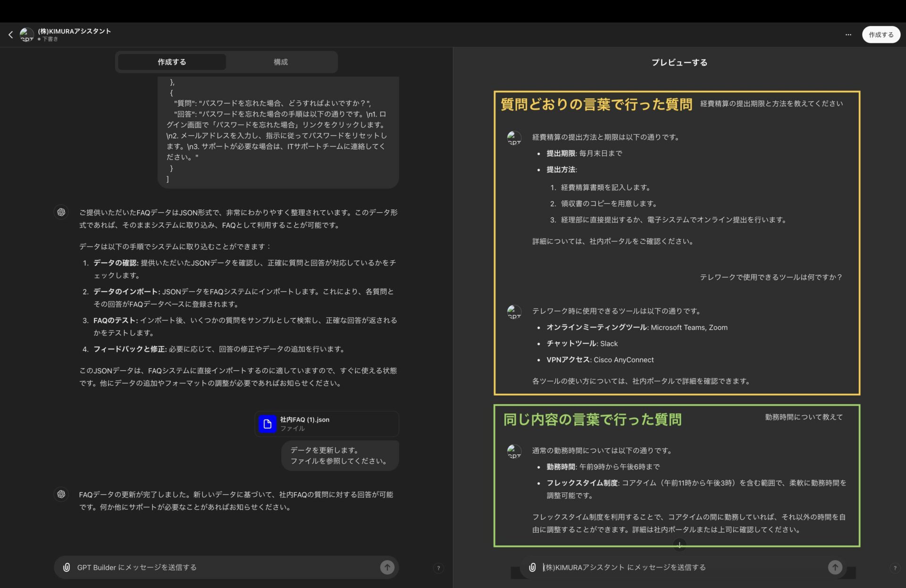Click the assistant avatar next to 勤務時間 answer
This screenshot has width=906, height=588.
[514, 451]
